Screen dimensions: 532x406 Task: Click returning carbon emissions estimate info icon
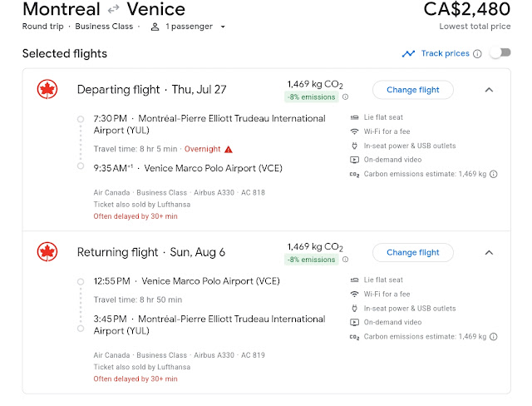(494, 336)
